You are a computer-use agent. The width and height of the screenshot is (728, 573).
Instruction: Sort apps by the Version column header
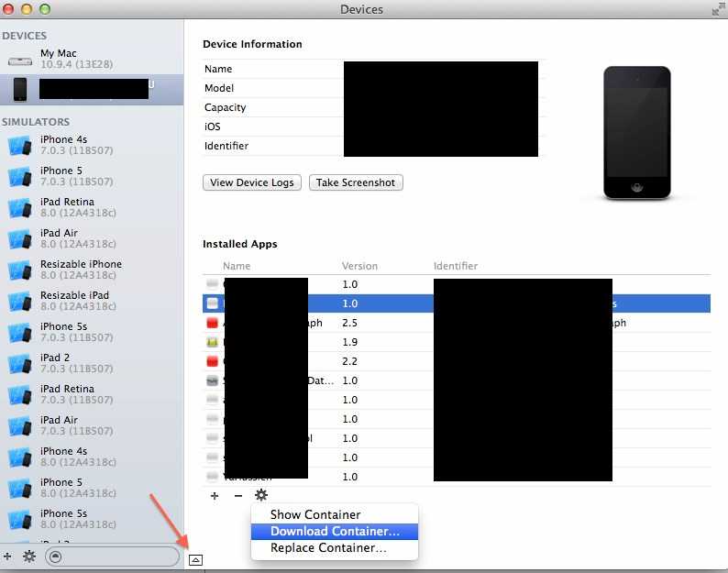pos(359,266)
